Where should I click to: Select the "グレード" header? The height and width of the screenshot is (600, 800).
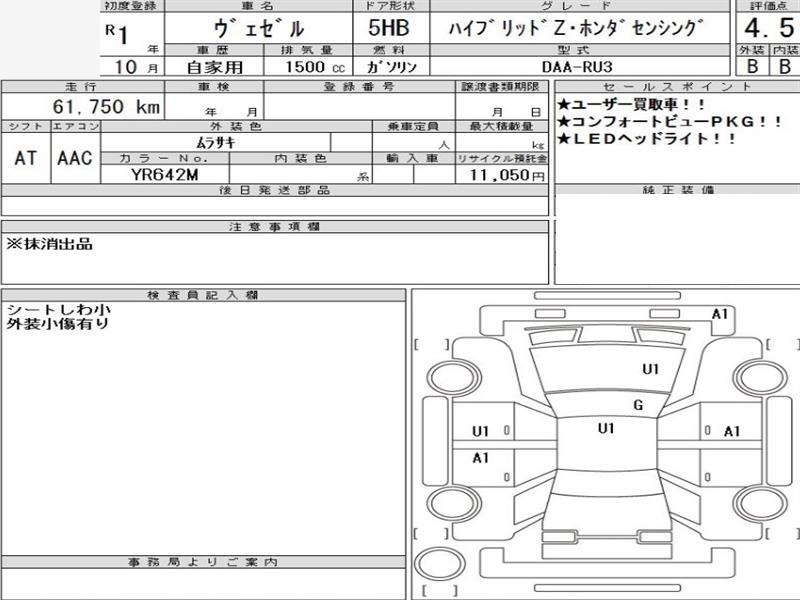576,6
